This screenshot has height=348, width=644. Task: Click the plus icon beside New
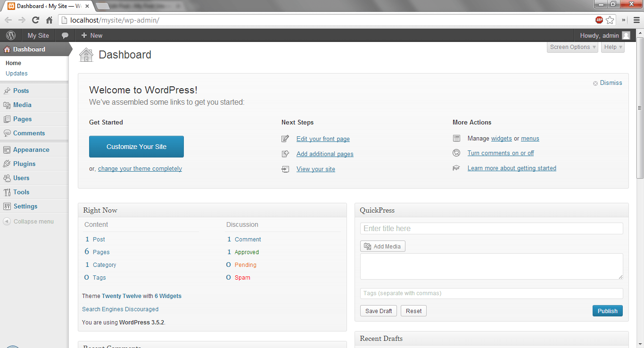click(84, 35)
